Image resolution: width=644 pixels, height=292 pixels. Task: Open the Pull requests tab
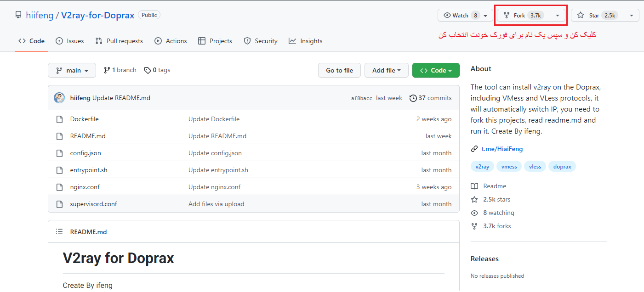point(119,41)
